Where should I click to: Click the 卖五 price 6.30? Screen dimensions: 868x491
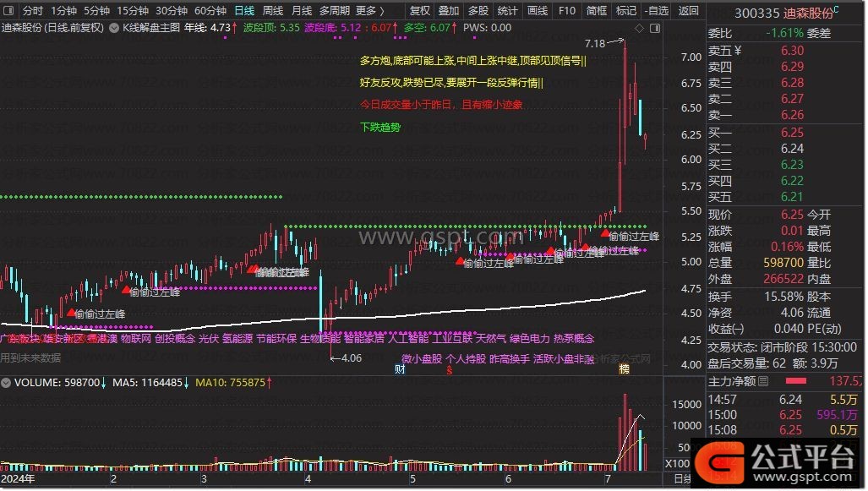point(792,51)
